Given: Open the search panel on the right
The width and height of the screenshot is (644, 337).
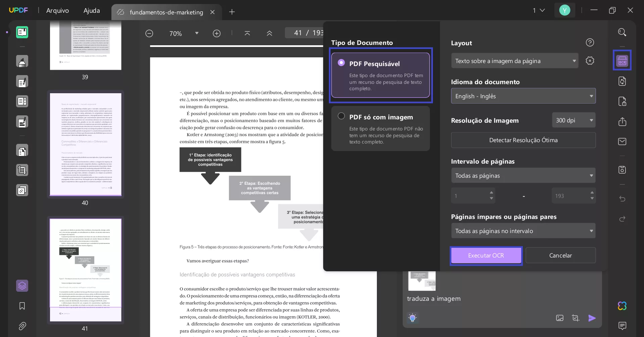Looking at the screenshot, I should [x=622, y=32].
